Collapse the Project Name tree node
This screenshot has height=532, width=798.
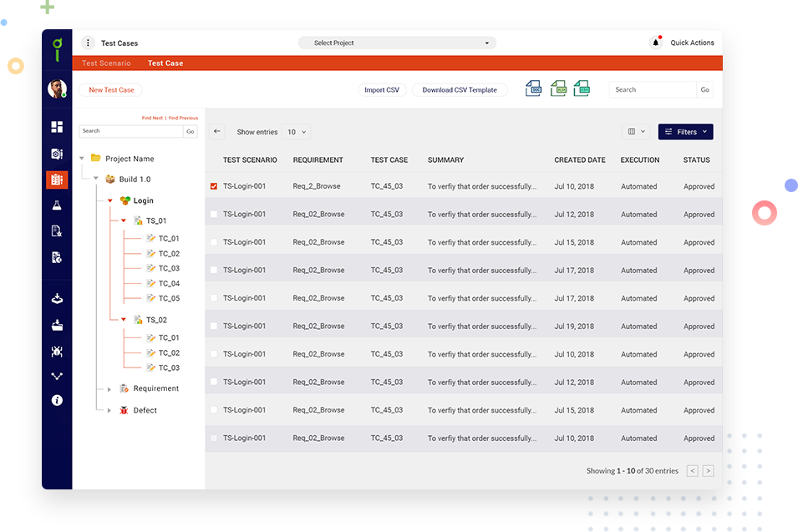click(x=82, y=159)
